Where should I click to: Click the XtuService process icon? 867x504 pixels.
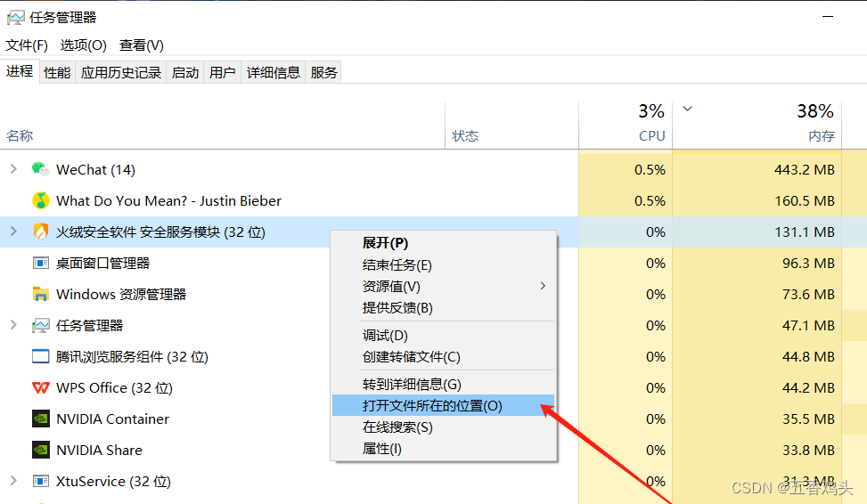pos(40,482)
